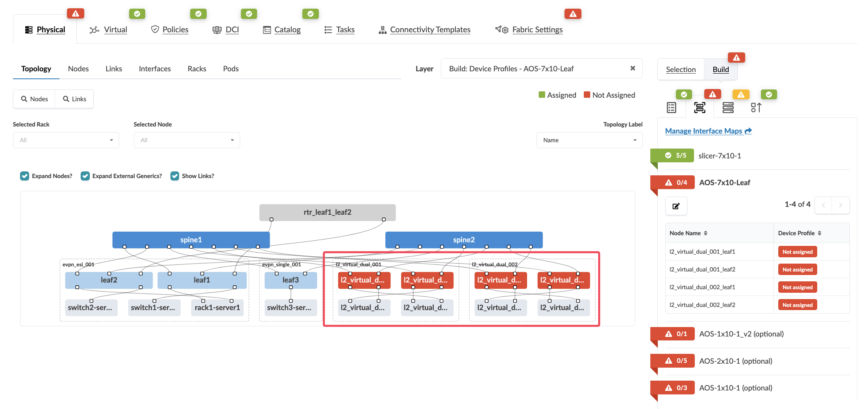Expand the Topology Label dropdown
This screenshot has width=868, height=409.
pyautogui.click(x=589, y=140)
